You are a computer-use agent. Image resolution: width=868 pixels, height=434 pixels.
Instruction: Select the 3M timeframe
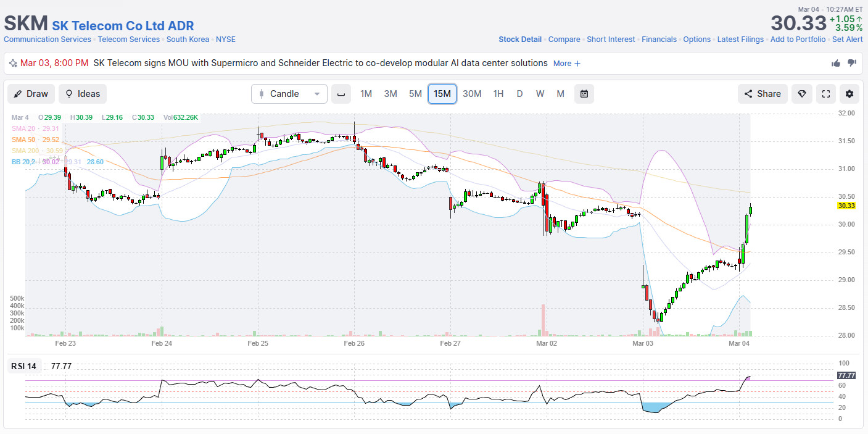click(391, 94)
